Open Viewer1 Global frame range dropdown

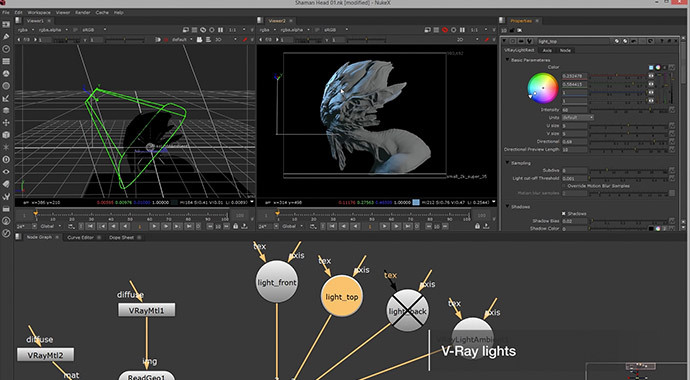[x=50, y=227]
